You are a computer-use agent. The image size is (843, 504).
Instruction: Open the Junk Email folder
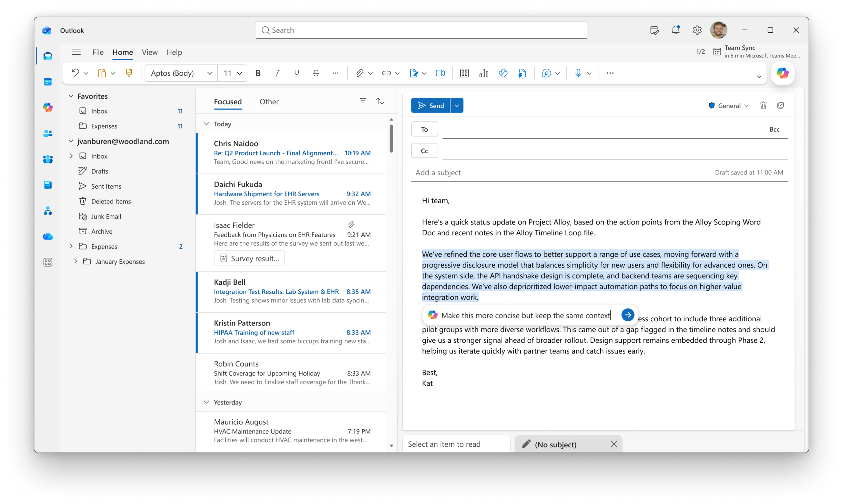pos(106,216)
